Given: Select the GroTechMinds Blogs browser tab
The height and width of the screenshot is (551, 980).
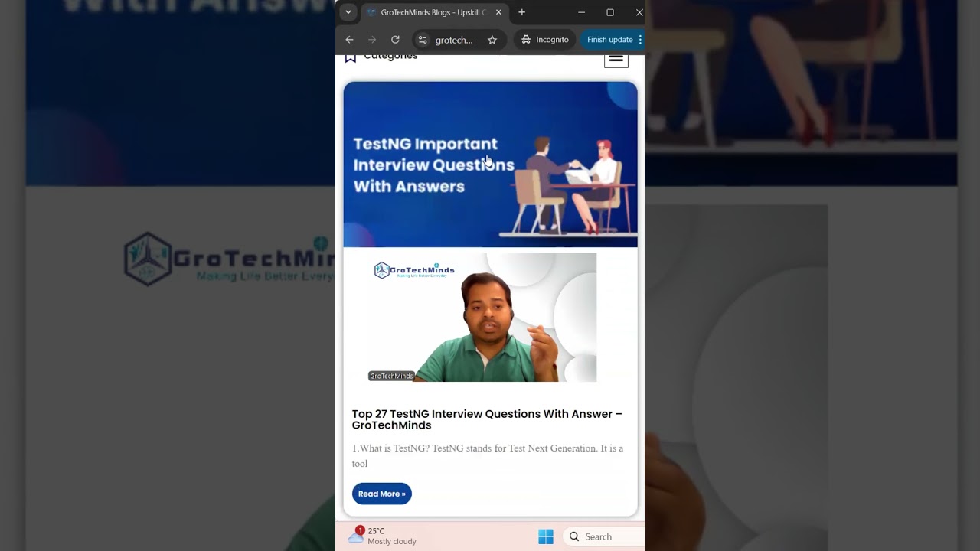Looking at the screenshot, I should tap(433, 12).
